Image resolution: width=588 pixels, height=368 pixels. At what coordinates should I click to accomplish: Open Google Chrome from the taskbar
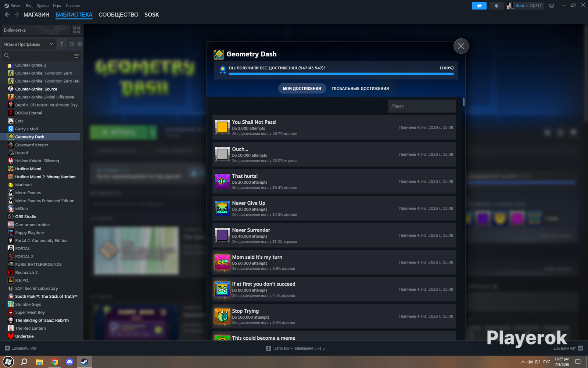pyautogui.click(x=54, y=362)
